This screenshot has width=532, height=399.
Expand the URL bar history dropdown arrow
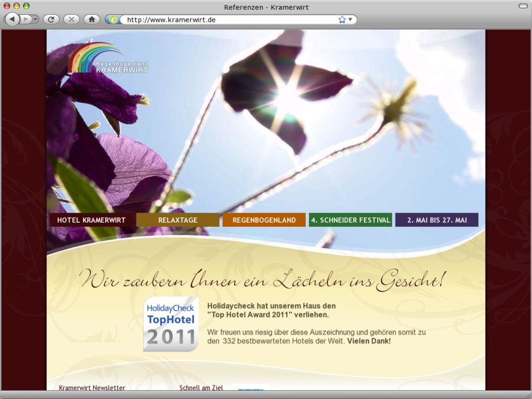pyautogui.click(x=350, y=20)
